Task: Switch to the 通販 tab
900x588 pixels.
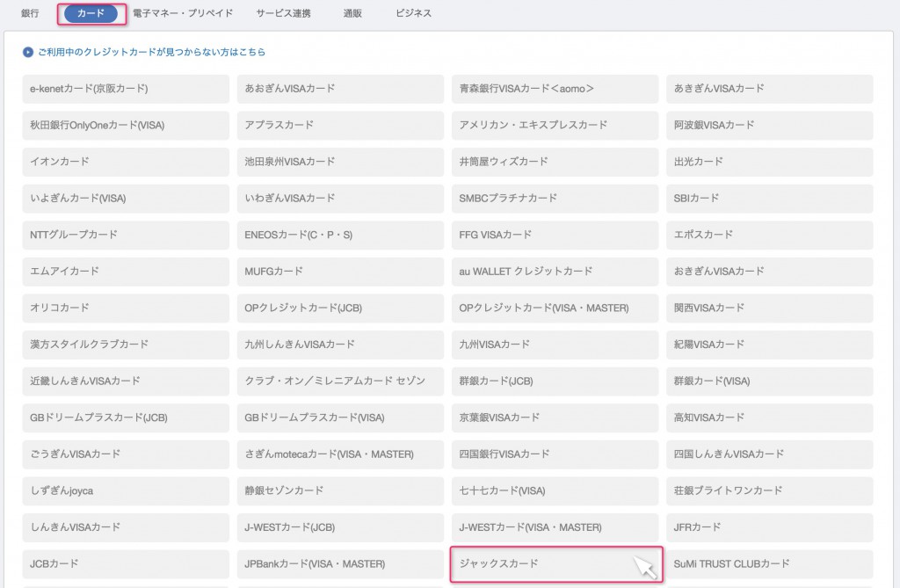Action: [352, 13]
